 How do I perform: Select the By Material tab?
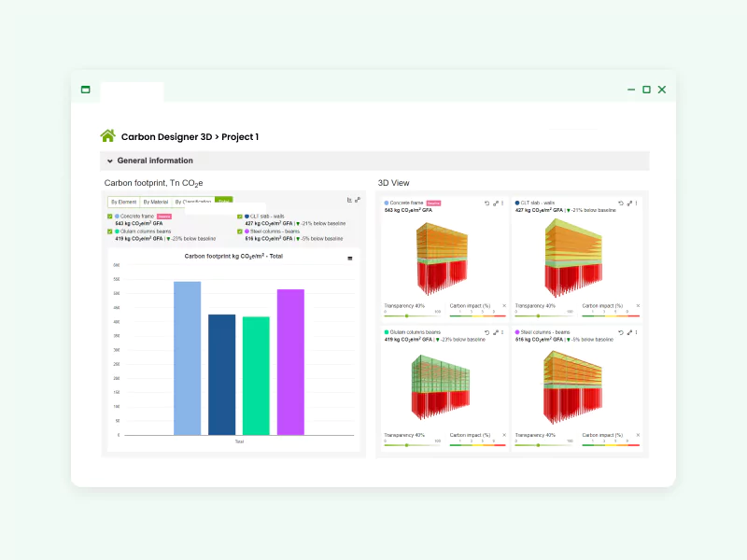pos(155,202)
